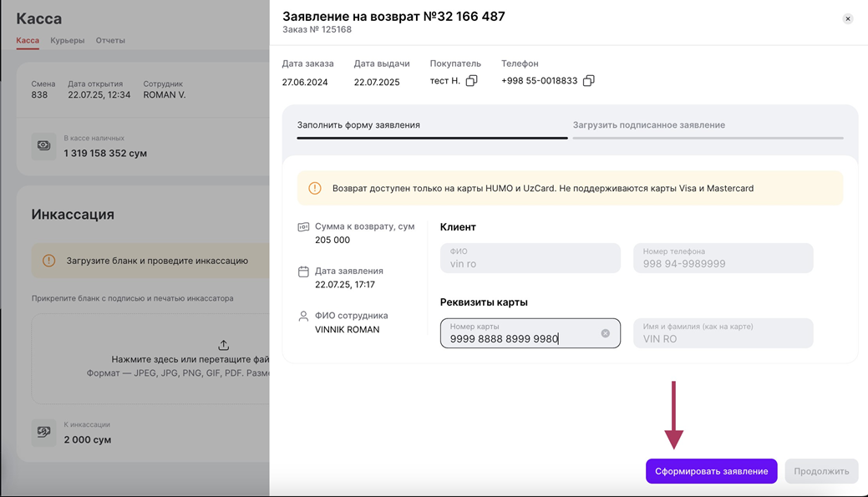Copy the buyer name тест Н.
868x497 pixels.
click(471, 81)
